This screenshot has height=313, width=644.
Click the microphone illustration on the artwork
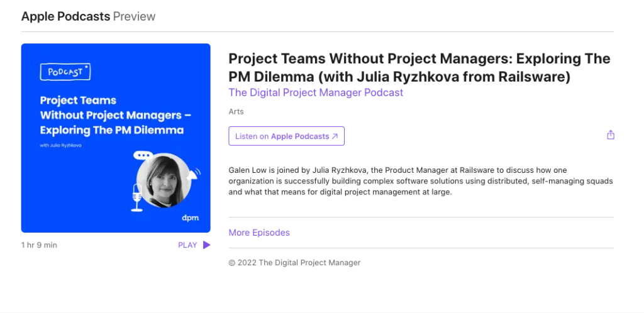[136, 198]
